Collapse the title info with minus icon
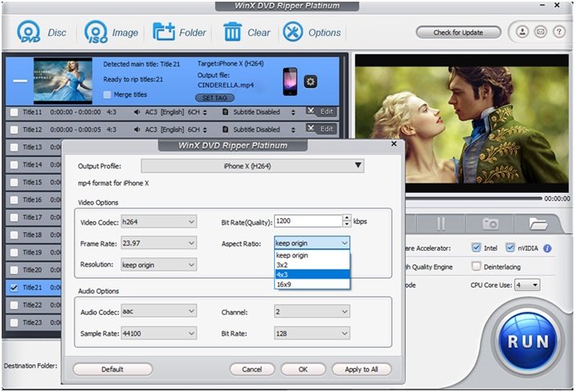Image resolution: width=575 pixels, height=392 pixels. point(21,80)
